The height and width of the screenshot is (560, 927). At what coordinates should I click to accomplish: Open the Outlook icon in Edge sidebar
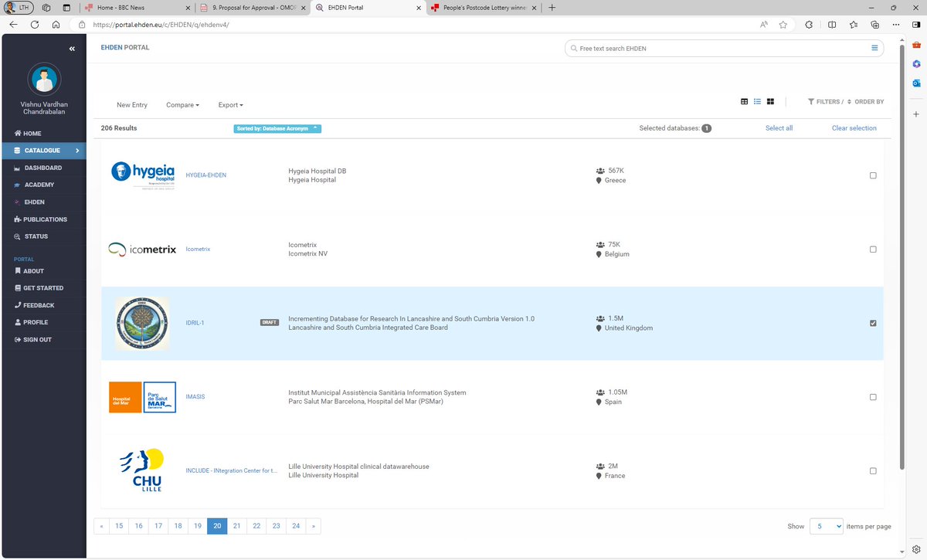click(x=915, y=83)
